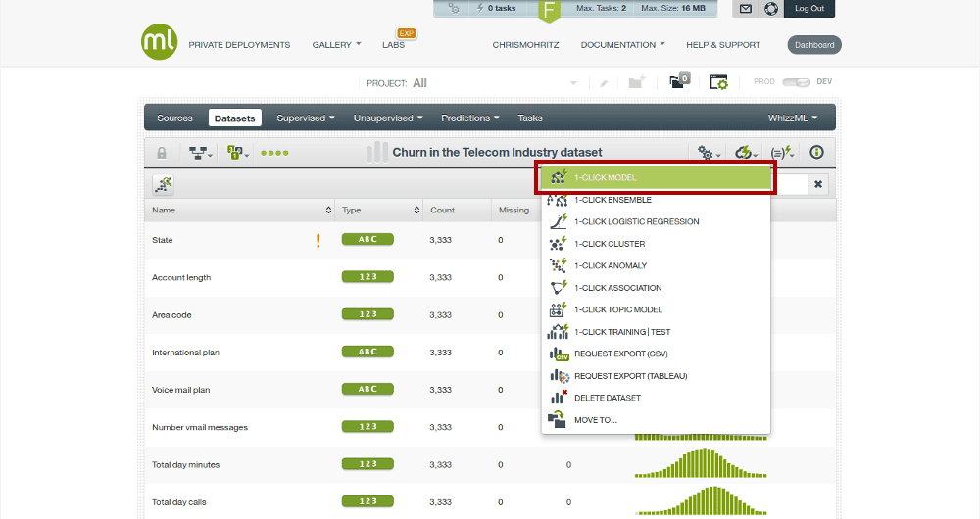Click the edit project pencil icon

[x=604, y=83]
